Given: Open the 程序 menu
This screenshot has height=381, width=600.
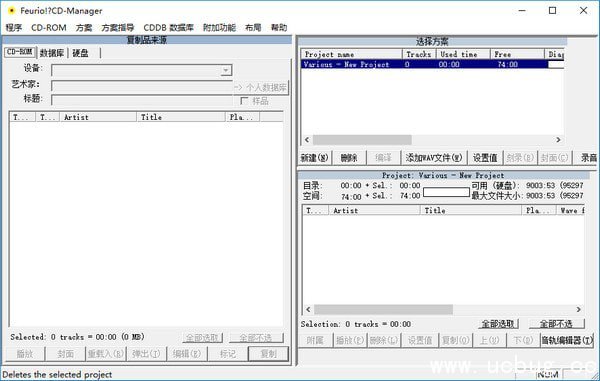Looking at the screenshot, I should point(14,28).
